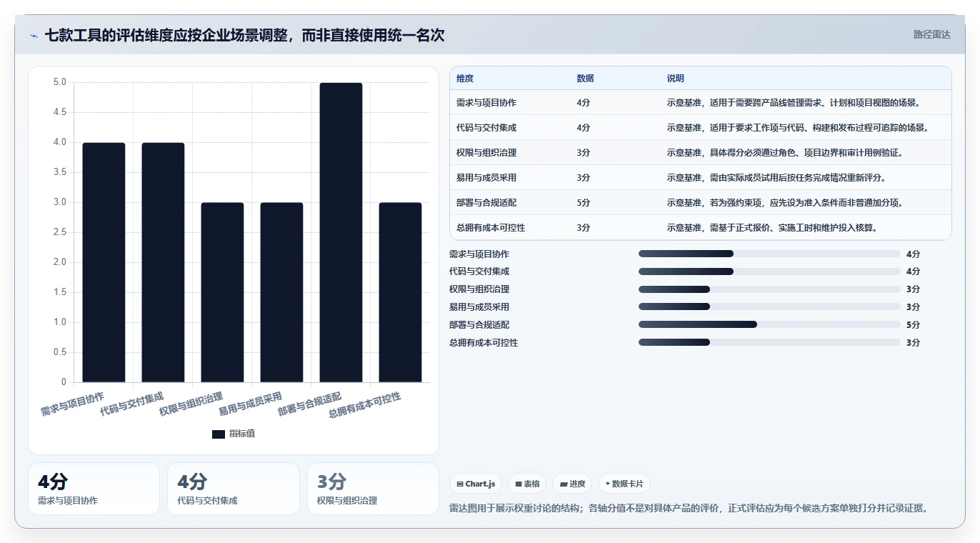Click the 代码与交付集成 chart bar
Image resolution: width=980 pixels, height=543 pixels.
163,262
